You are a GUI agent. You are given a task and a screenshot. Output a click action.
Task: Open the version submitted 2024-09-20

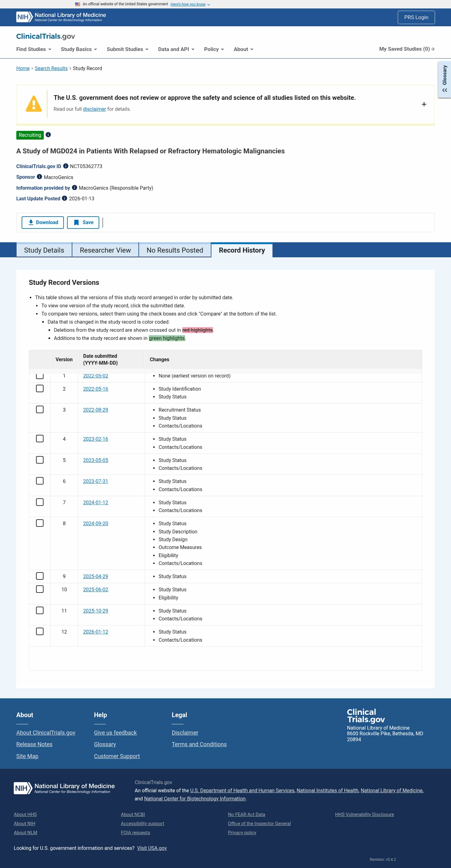96,523
